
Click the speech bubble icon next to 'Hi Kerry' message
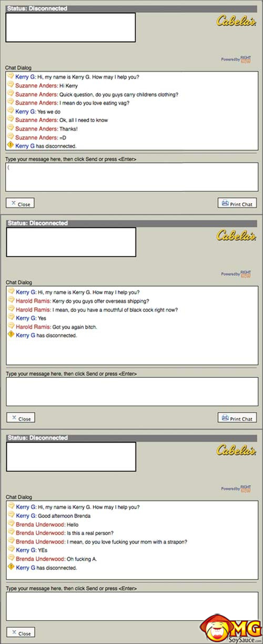(11, 85)
